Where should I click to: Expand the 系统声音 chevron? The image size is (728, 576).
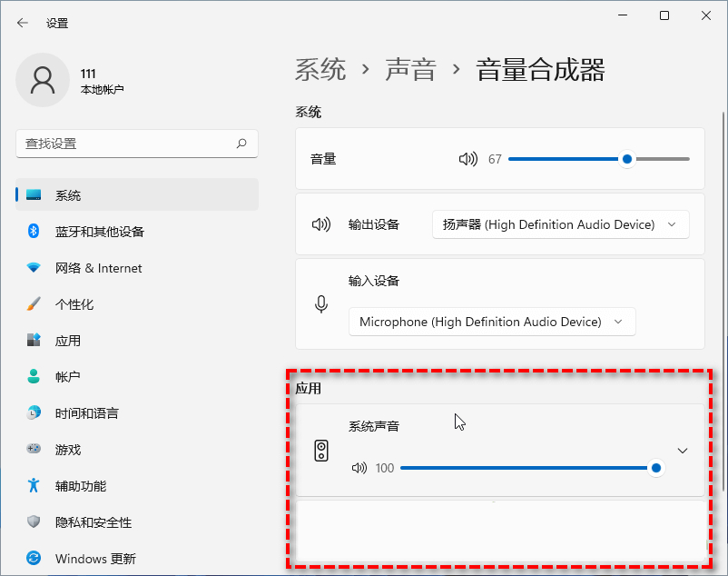tap(683, 451)
